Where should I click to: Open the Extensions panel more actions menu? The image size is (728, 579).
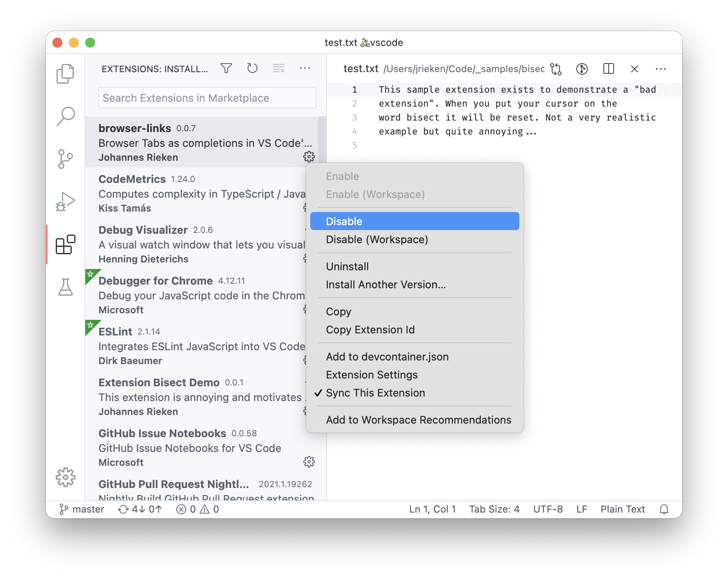(x=305, y=68)
